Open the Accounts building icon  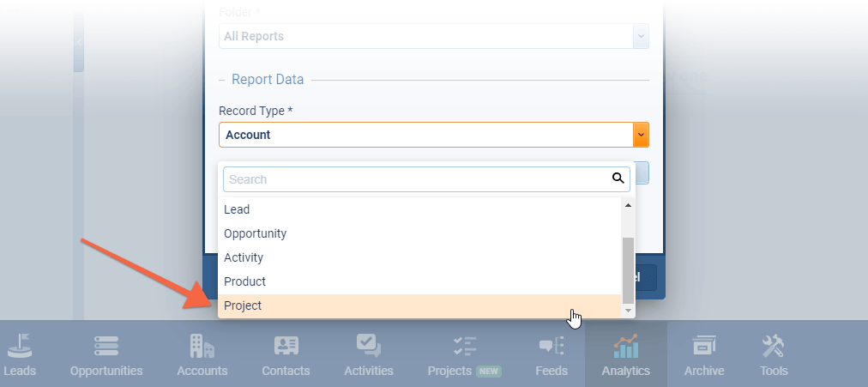[202, 347]
